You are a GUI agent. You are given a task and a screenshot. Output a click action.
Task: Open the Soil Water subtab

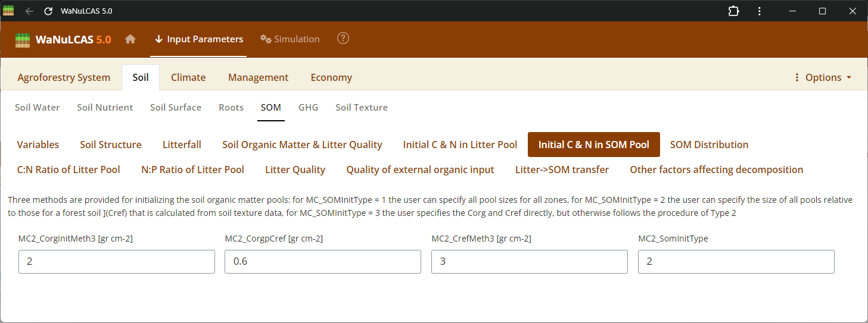point(38,108)
